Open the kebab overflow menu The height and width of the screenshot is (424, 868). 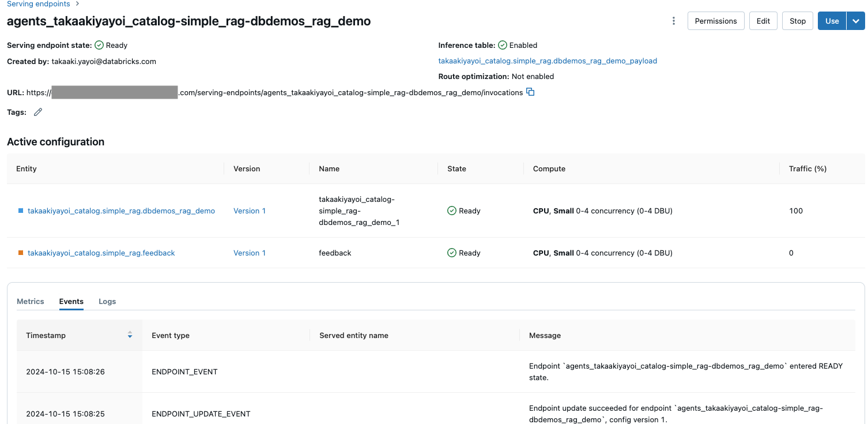click(x=673, y=21)
